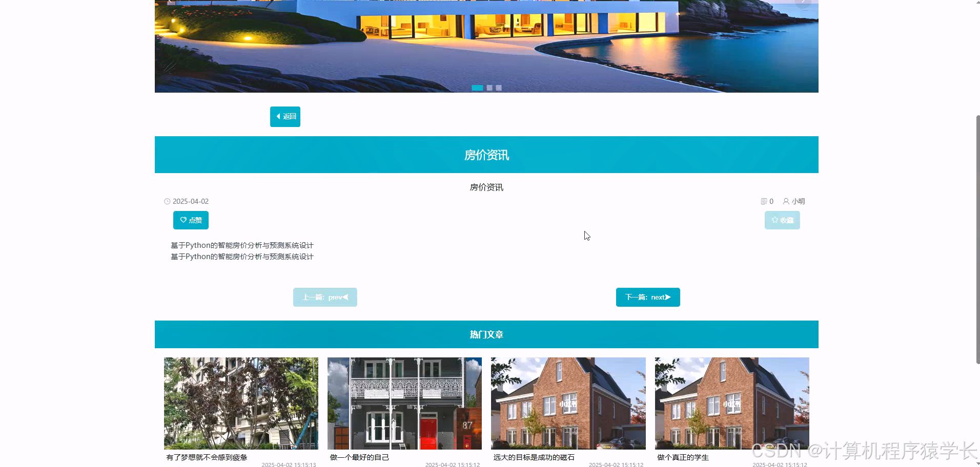Go to previous article 上一篇 prev
Viewport: 980px width, 467px height.
325,297
